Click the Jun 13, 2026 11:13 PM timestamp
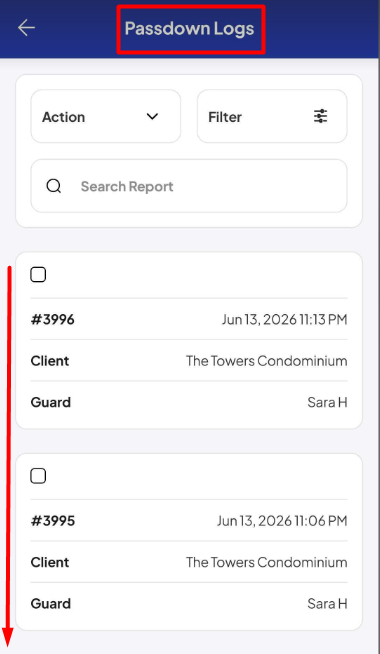 pyautogui.click(x=284, y=320)
